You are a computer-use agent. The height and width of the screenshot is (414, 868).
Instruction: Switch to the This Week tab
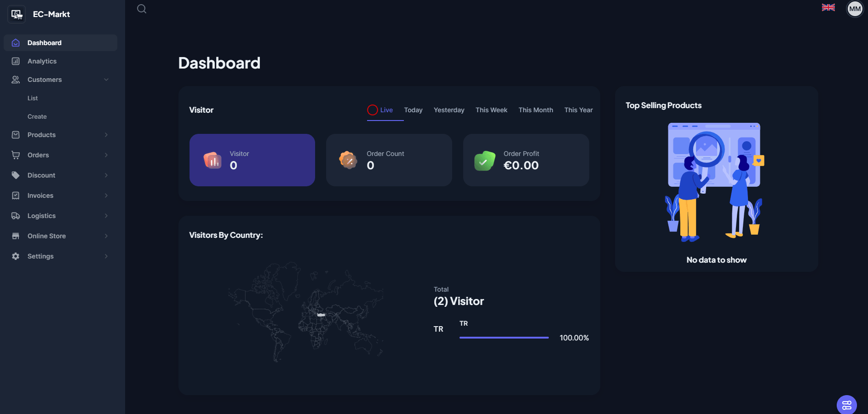click(491, 110)
